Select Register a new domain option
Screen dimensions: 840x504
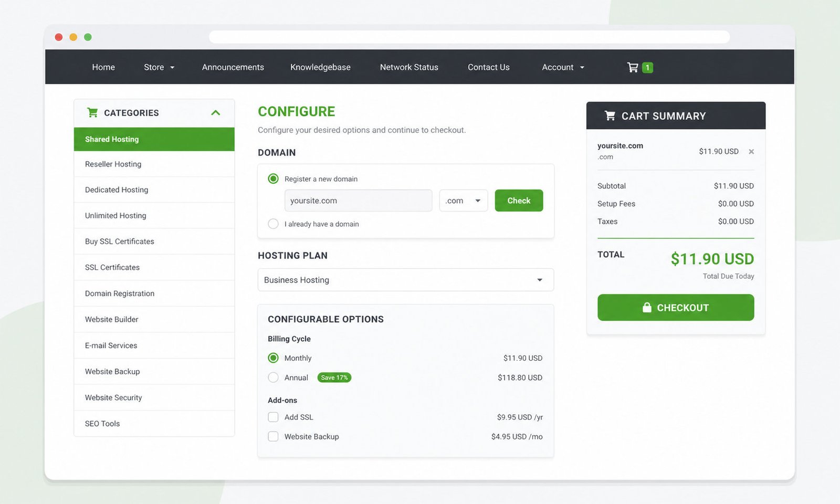pyautogui.click(x=273, y=178)
